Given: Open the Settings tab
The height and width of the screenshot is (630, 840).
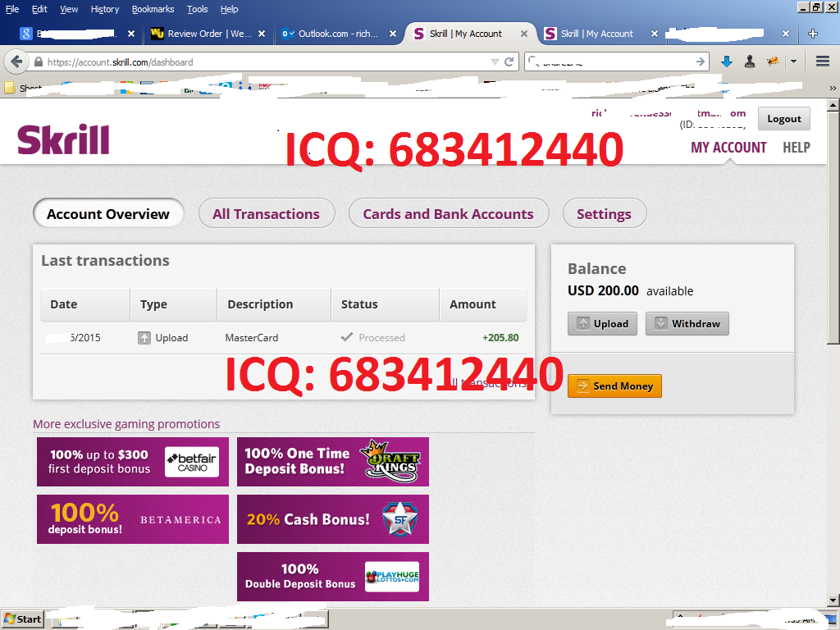Looking at the screenshot, I should click(605, 214).
